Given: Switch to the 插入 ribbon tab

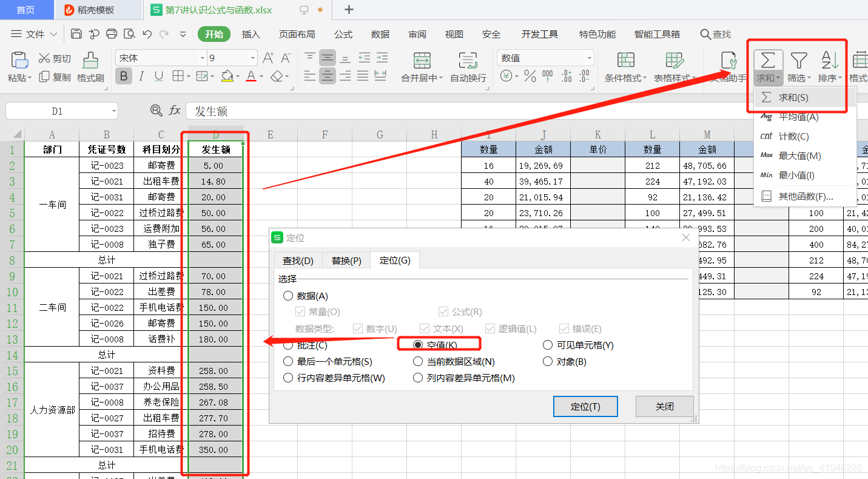Looking at the screenshot, I should [251, 34].
